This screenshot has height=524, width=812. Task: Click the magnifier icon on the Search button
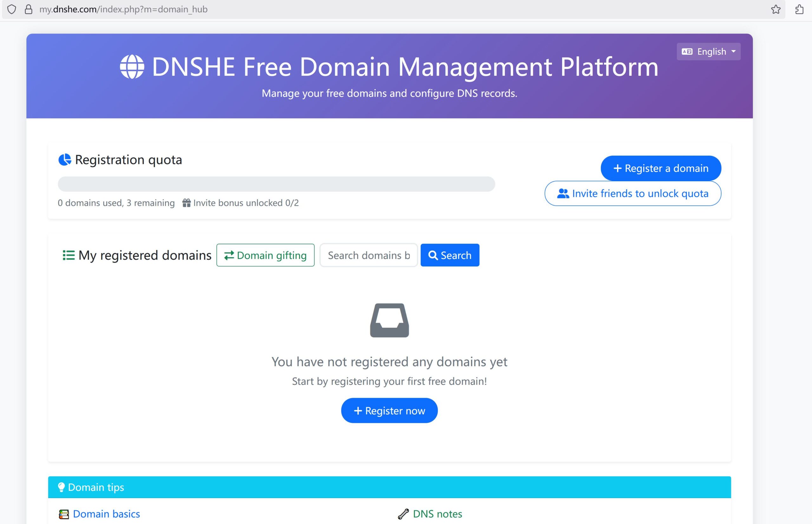click(433, 255)
